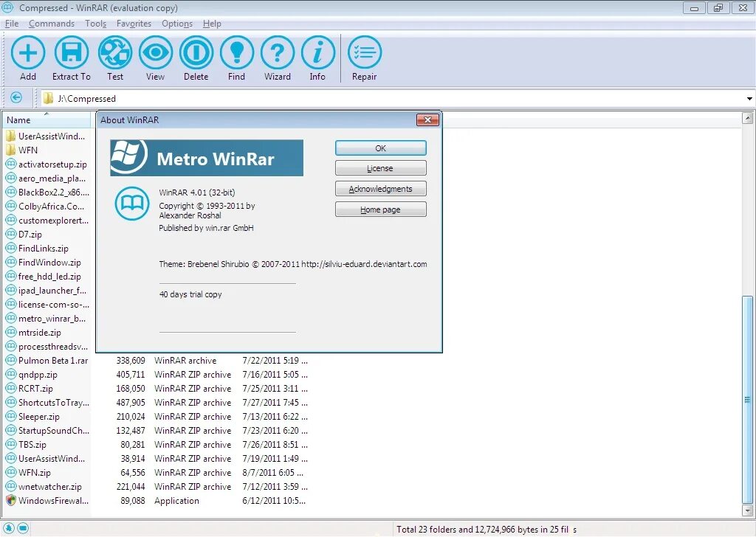The height and width of the screenshot is (537, 756).
Task: Click the archive icon of activatorsetup.zip
Action: 11,164
